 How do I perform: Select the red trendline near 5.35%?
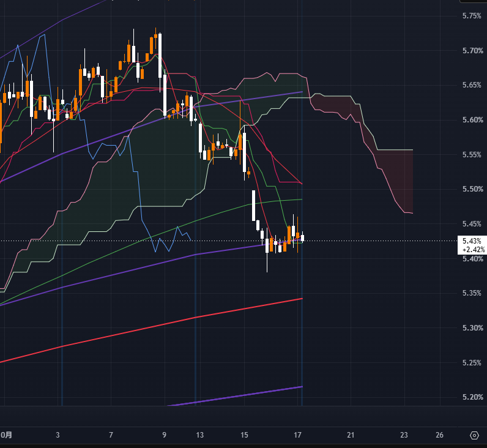coord(196,317)
